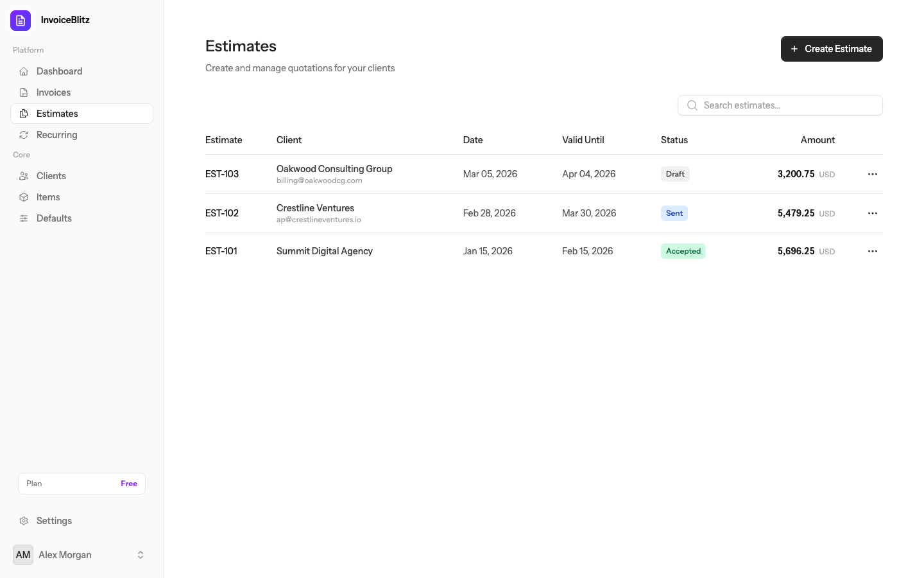Open the actions menu for EST-102
The height and width of the screenshot is (578, 924).
872,213
